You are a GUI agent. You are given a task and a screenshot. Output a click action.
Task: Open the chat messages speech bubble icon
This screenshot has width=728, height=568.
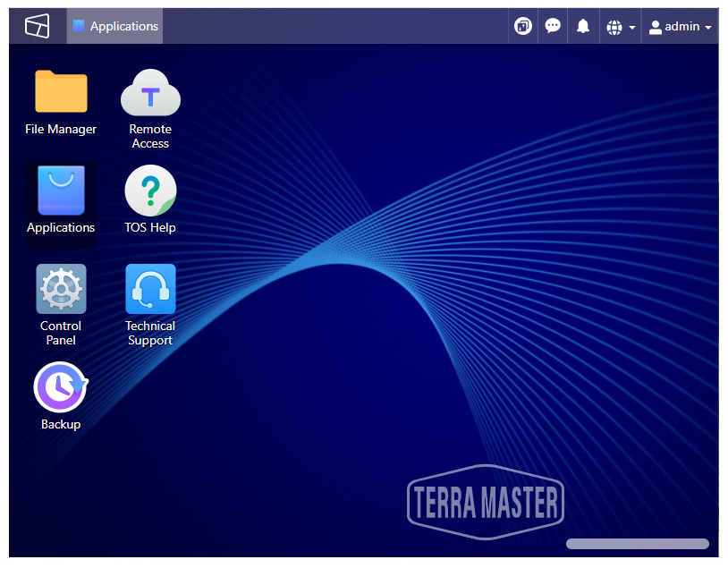(553, 26)
